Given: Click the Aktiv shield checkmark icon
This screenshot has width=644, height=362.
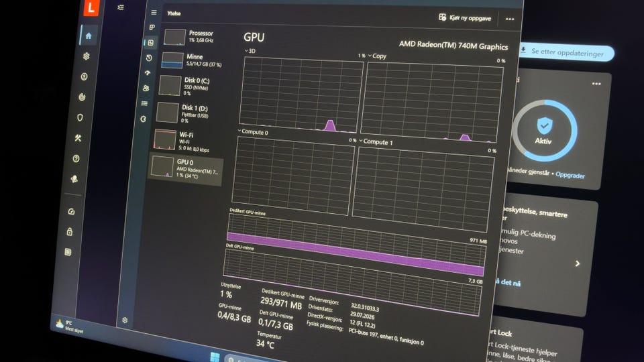Looking at the screenshot, I should coord(545,125).
